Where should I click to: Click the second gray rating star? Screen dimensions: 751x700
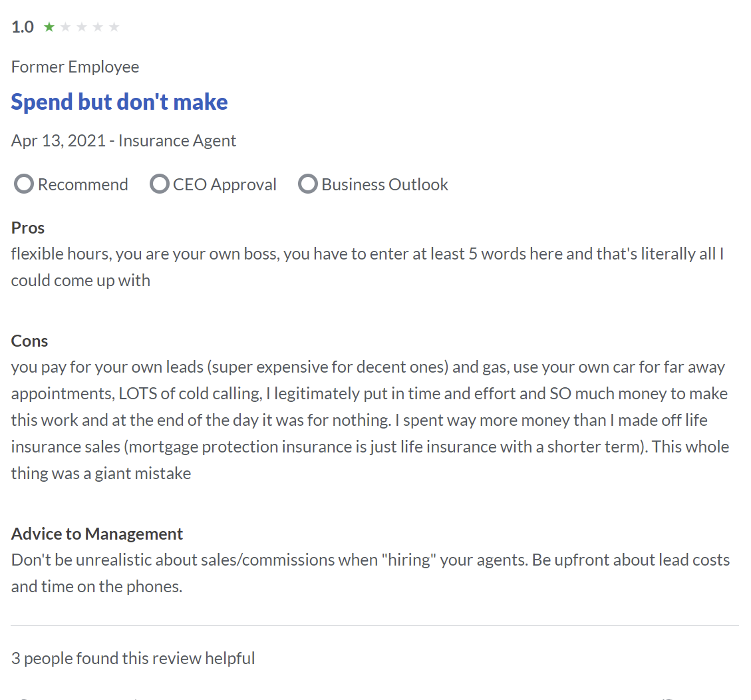pyautogui.click(x=66, y=27)
